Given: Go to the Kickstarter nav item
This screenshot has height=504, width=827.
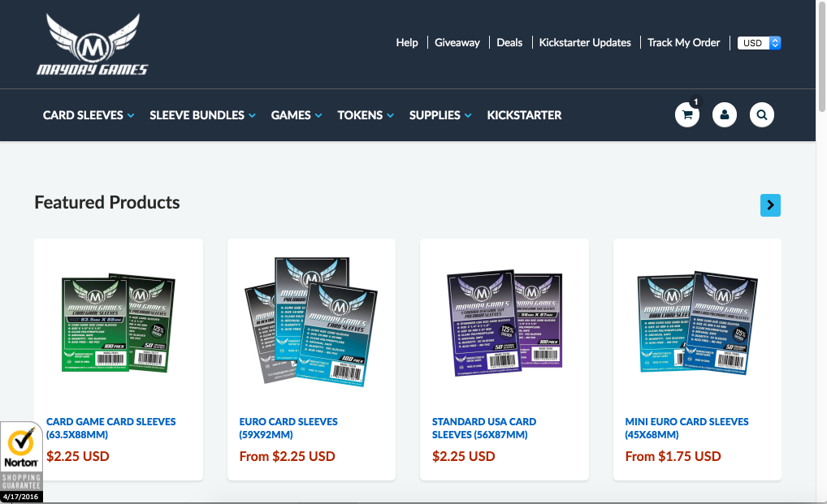Looking at the screenshot, I should (524, 115).
